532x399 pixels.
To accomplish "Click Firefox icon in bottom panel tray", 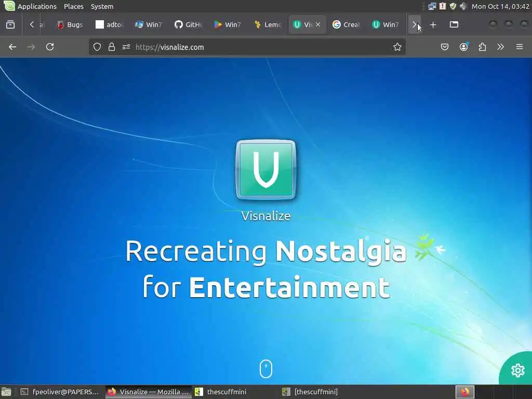I will (x=465, y=392).
